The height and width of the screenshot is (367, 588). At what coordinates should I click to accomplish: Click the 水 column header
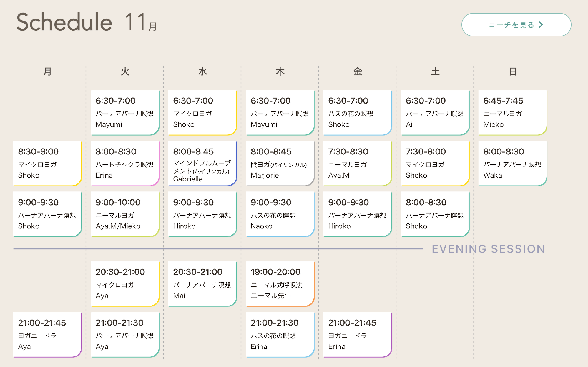tap(202, 71)
